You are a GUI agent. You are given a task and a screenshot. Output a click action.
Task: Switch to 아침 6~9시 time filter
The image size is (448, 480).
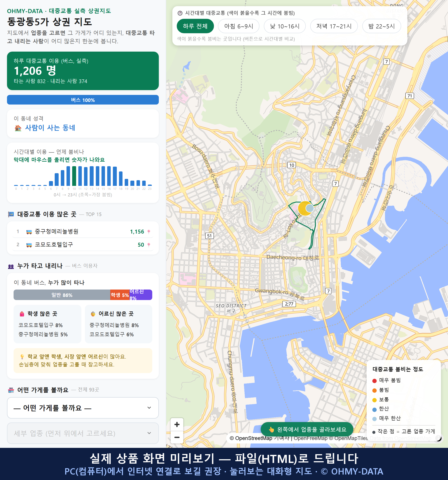tap(238, 26)
